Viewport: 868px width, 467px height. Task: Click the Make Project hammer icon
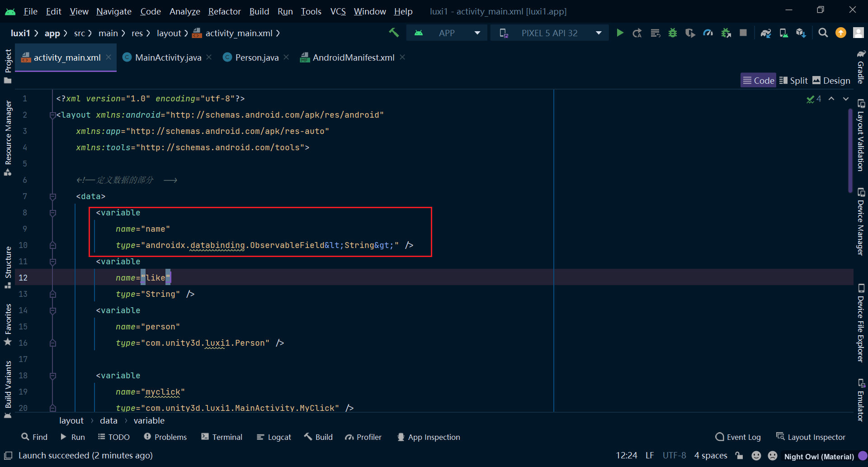coord(394,33)
